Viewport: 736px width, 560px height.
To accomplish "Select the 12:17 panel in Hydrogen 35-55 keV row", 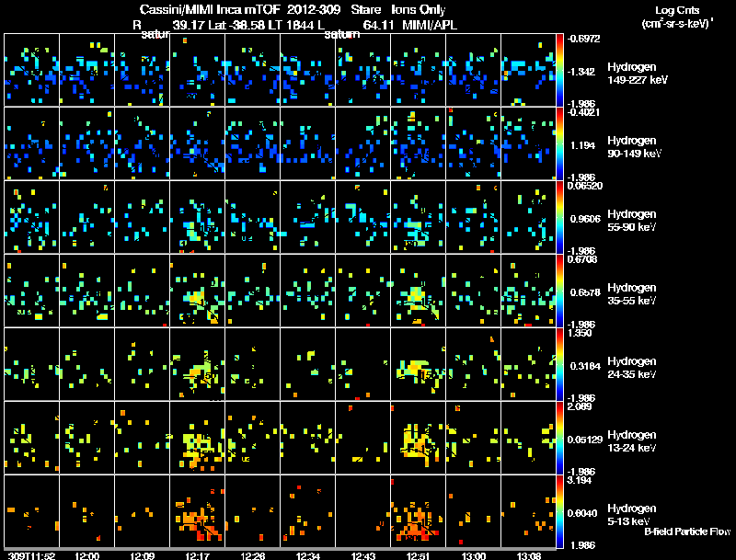I will point(197,291).
